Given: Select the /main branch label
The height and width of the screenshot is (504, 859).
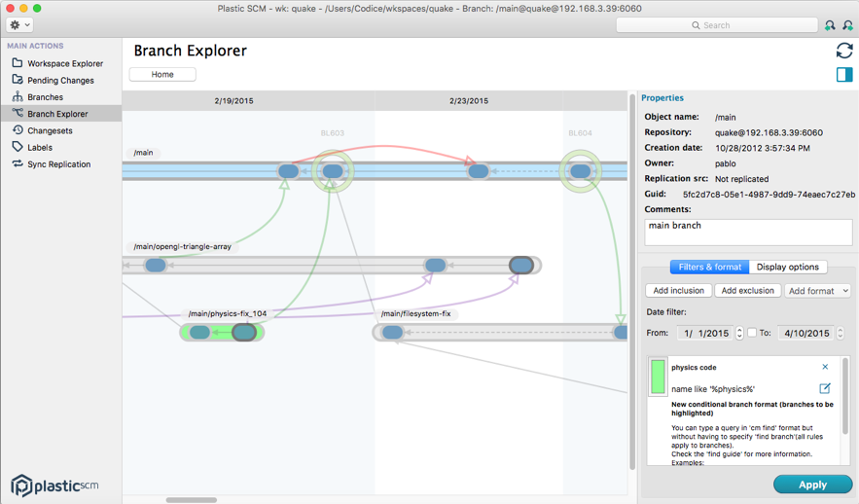Looking at the screenshot, I should [x=144, y=153].
